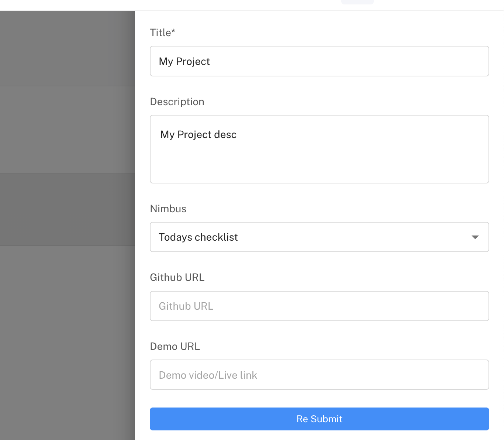Click the "Description" field label

tap(177, 102)
